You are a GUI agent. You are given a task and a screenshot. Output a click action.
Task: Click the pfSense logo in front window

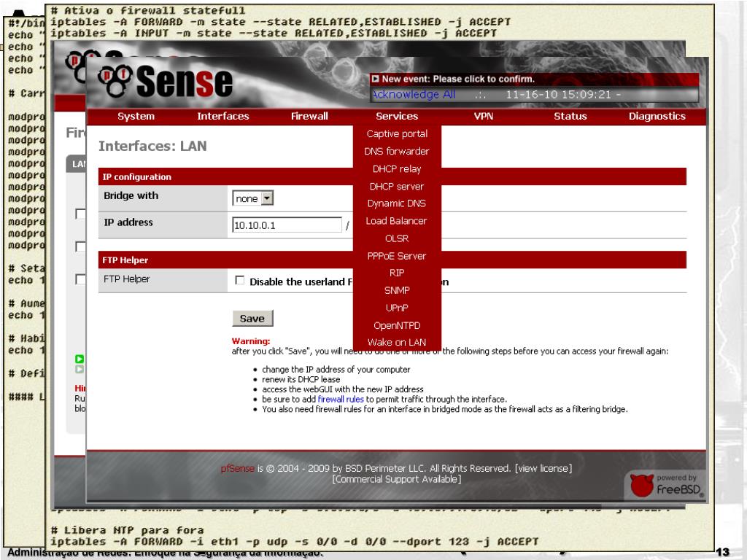[166, 82]
